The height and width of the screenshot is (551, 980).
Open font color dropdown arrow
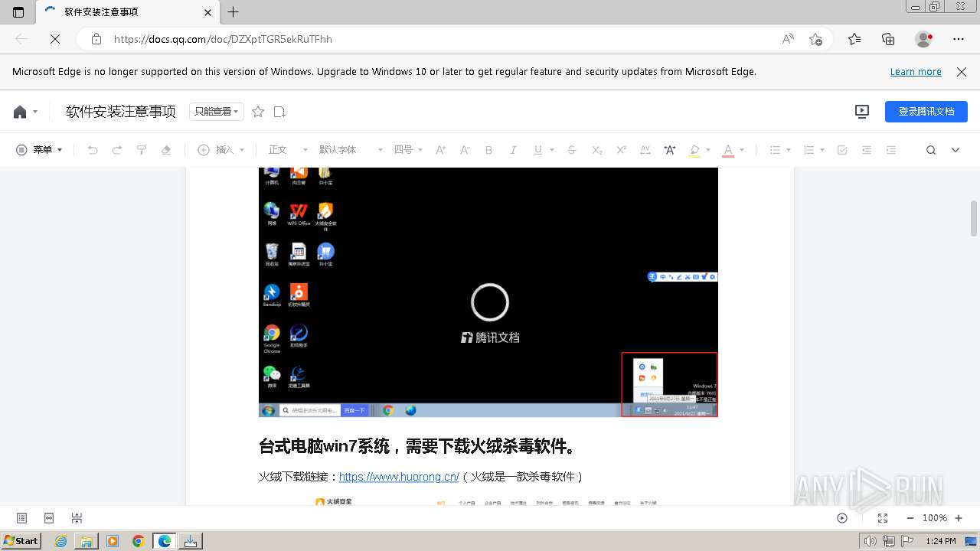tap(742, 150)
